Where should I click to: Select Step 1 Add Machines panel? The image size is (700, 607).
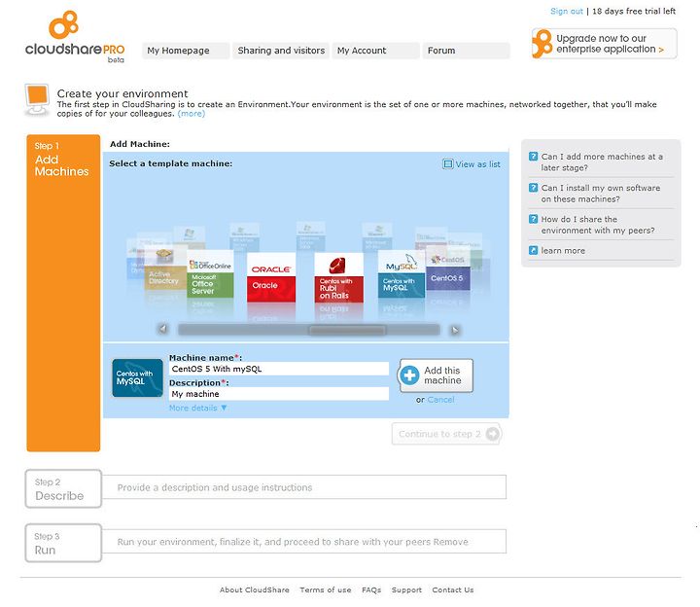click(x=63, y=293)
